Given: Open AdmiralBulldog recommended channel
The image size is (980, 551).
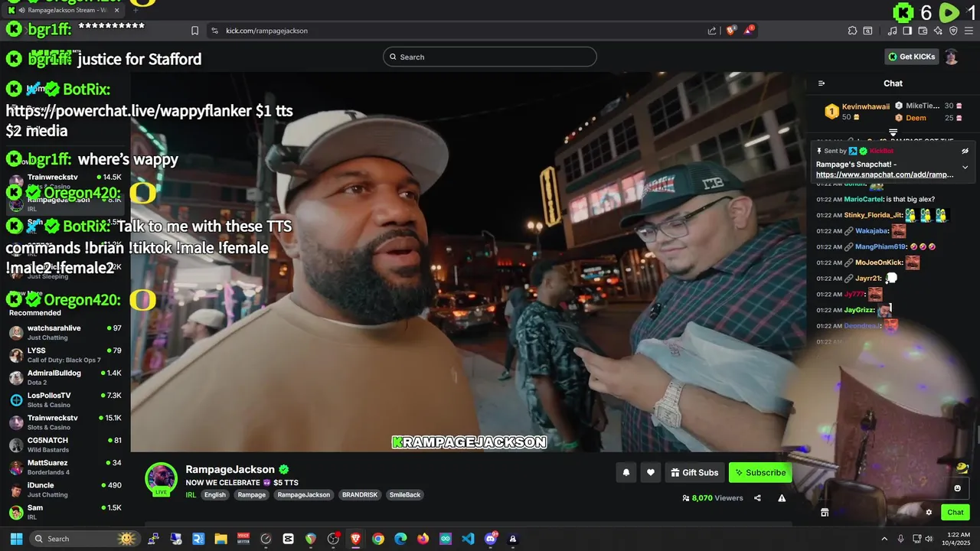Looking at the screenshot, I should (x=65, y=377).
